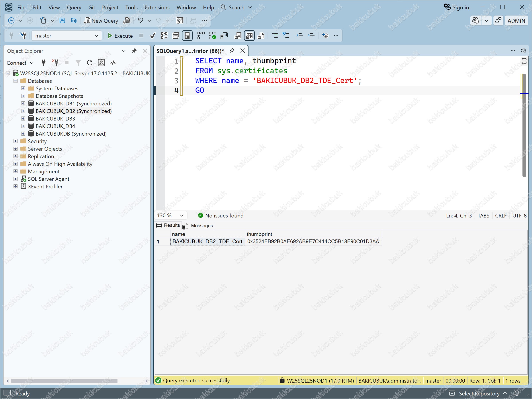Open new Database Engine Query icon beside New Query
Screen dimensions: 532x399
click(x=127, y=20)
